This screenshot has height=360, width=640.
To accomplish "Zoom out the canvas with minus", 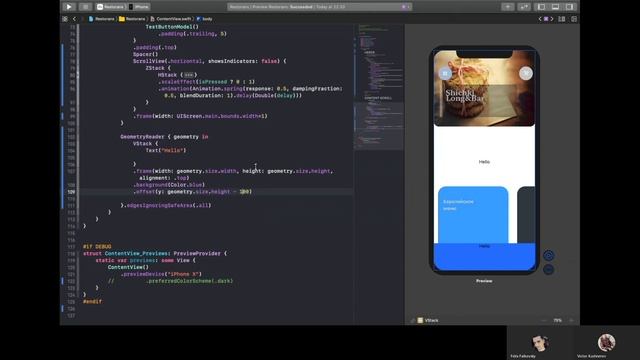I will (x=544, y=320).
